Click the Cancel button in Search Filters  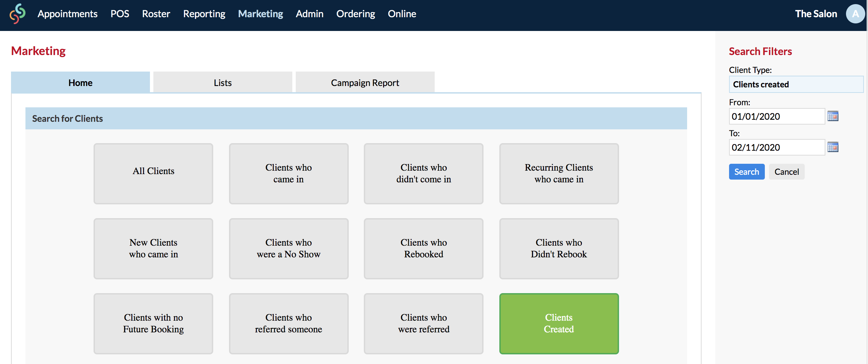tap(786, 172)
